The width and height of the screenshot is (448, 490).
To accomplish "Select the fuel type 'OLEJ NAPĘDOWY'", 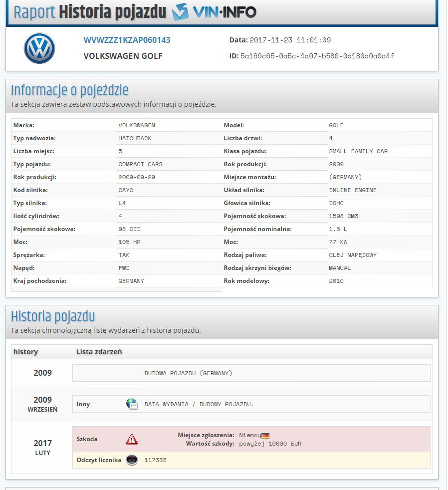I will click(353, 255).
